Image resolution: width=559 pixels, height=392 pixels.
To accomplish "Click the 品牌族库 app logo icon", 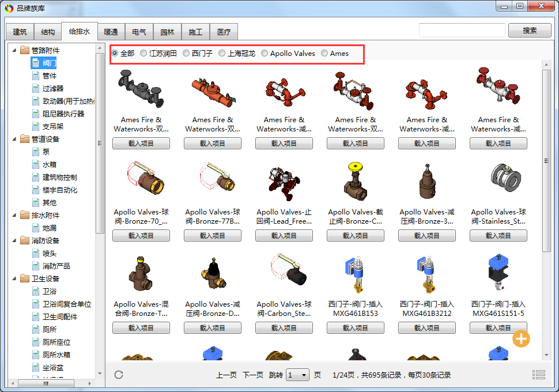I will click(x=9, y=8).
